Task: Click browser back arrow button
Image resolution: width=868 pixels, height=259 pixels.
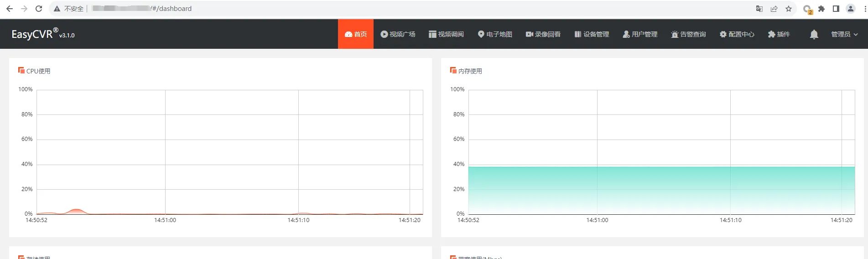Action: [x=10, y=9]
